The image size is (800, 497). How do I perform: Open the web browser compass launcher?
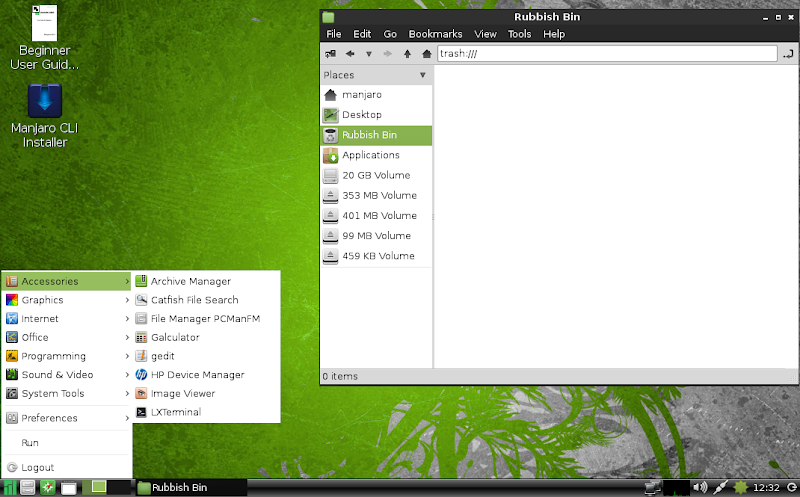point(48,488)
